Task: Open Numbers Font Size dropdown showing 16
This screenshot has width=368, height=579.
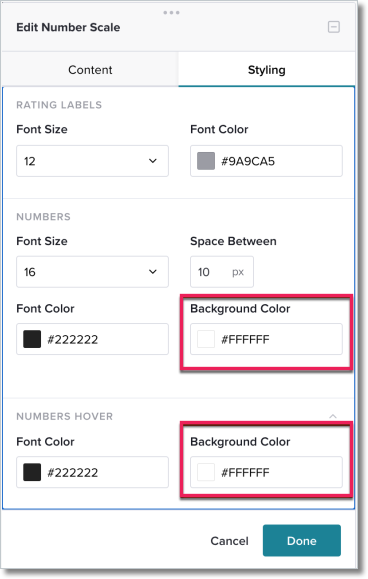Action: point(92,272)
